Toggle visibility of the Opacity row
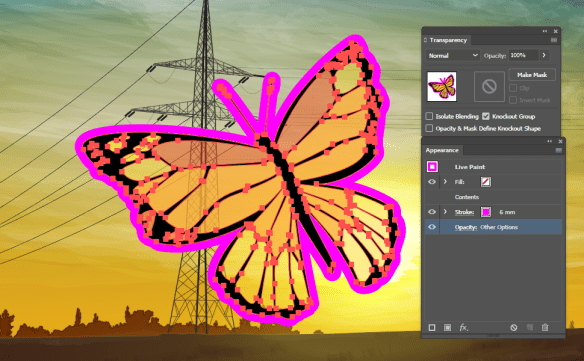The height and width of the screenshot is (361, 584). tap(432, 227)
